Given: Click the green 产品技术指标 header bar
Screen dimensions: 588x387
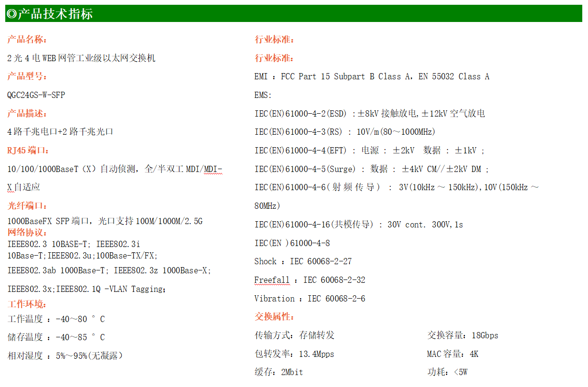Looking at the screenshot, I should click(294, 14).
